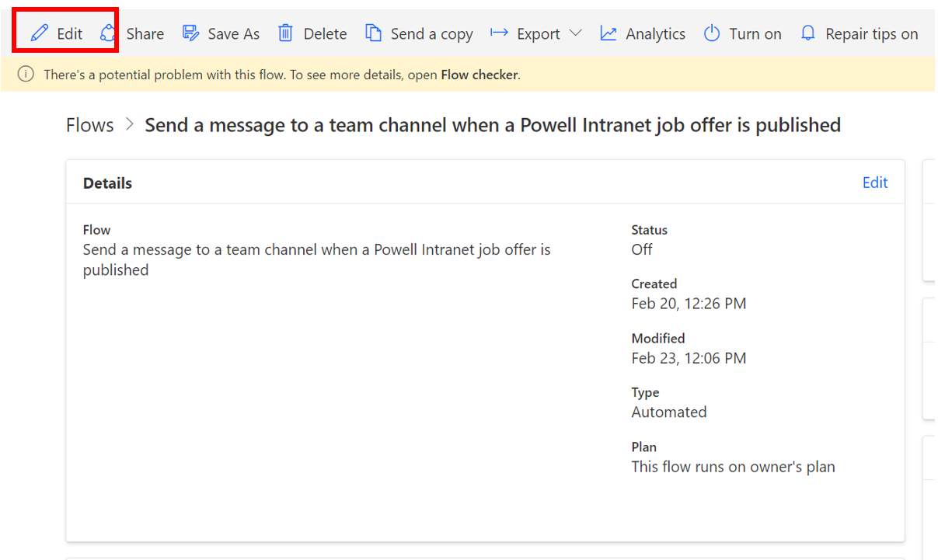Click the Delete trash can icon
The height and width of the screenshot is (560, 938).
[x=286, y=33]
